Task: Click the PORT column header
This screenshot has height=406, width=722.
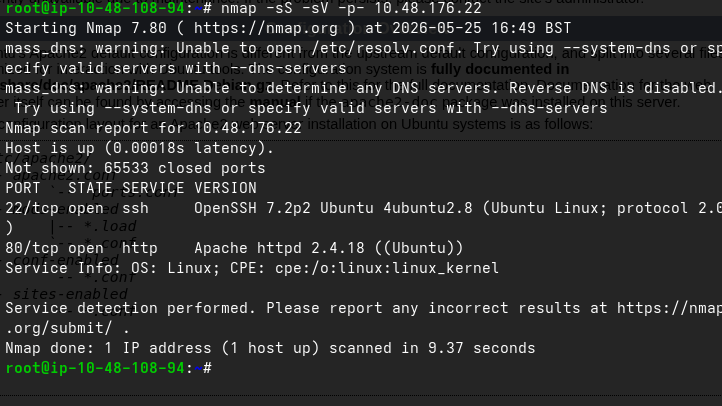Action: (23, 187)
